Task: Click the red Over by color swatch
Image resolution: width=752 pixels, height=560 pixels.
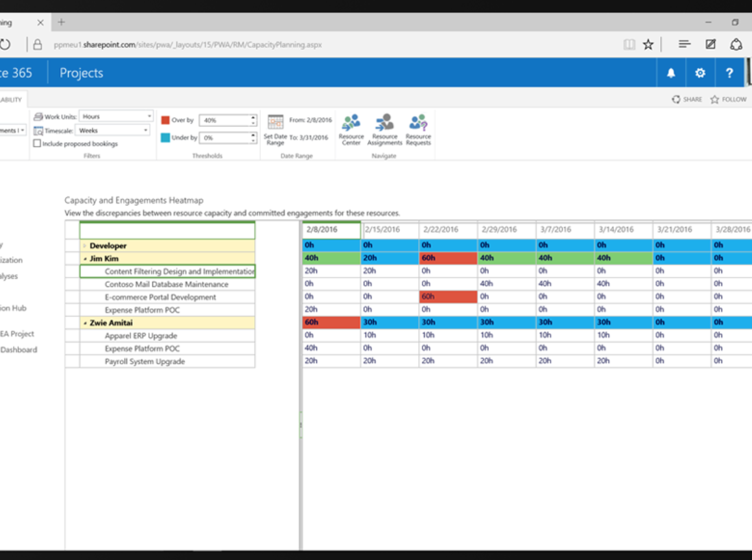Action: (165, 120)
